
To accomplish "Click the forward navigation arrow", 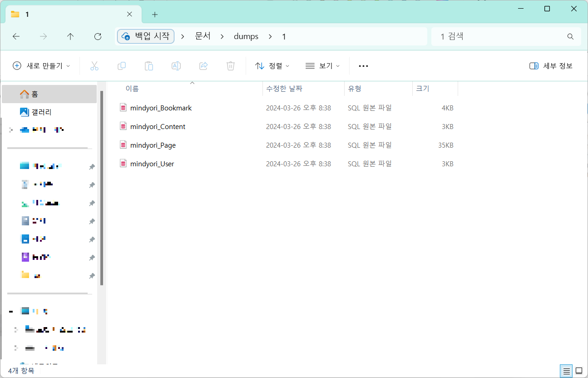I will pos(44,37).
